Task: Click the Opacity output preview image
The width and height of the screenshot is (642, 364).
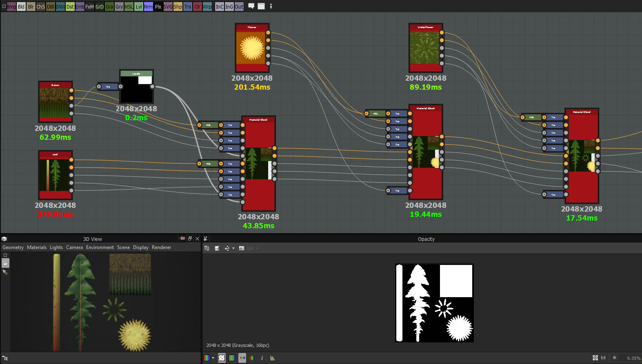Action: pos(434,303)
